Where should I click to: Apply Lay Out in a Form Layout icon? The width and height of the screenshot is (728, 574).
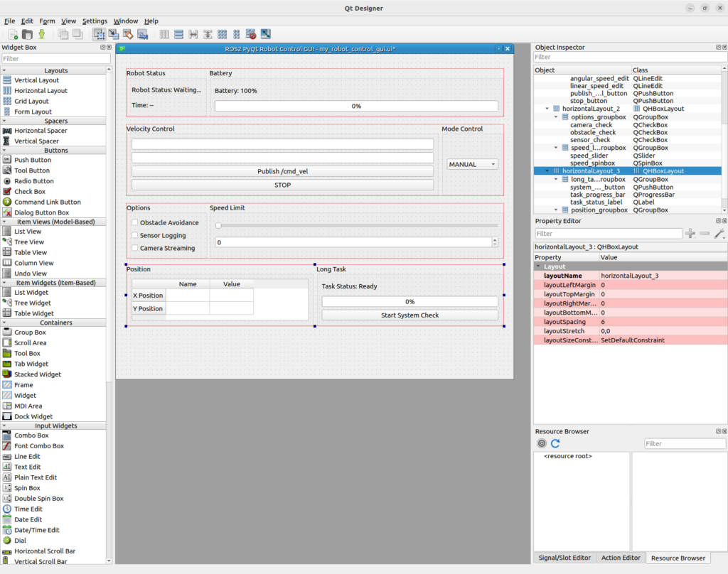(236, 34)
